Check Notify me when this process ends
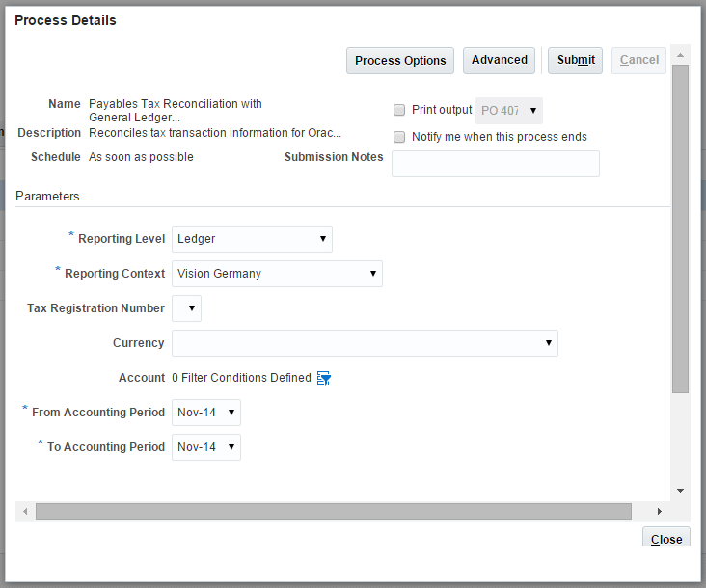 pos(399,137)
